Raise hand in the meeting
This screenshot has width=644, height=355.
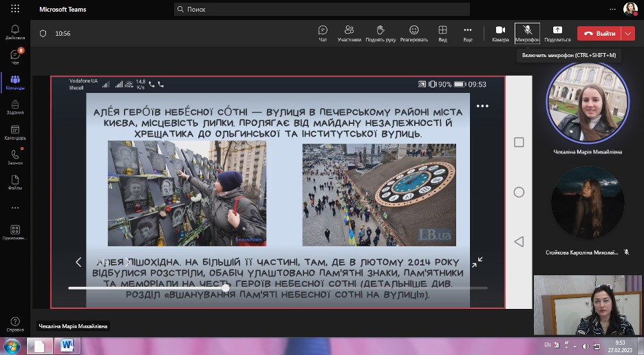point(379,33)
